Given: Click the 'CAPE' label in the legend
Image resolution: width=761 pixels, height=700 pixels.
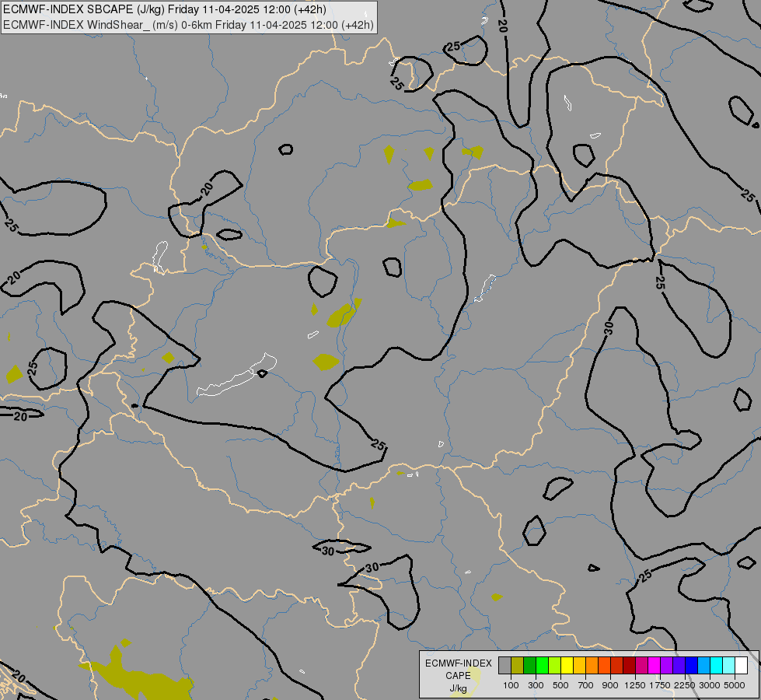Looking at the screenshot, I should coord(458,676).
